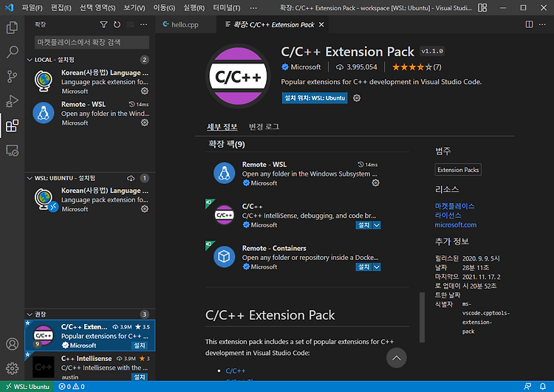Install C/C++ Extension Pack from recommended list

pyautogui.click(x=140, y=345)
